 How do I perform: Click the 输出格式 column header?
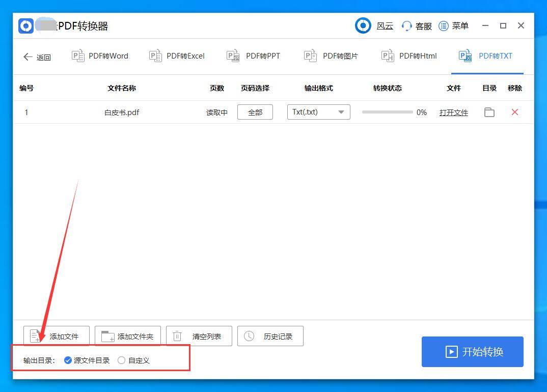(x=318, y=88)
